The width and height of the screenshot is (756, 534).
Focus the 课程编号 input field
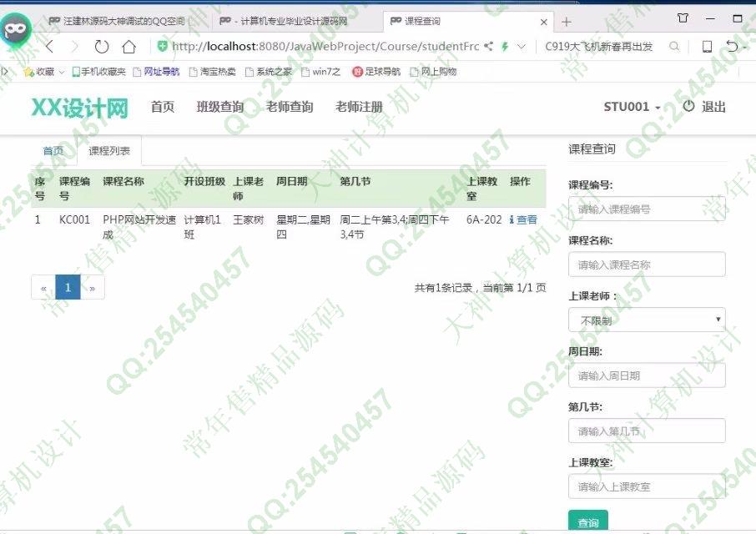(x=647, y=209)
